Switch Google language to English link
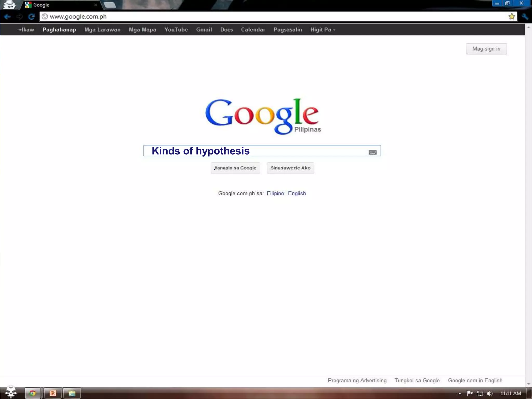Screen dimensions: 532x399 pos(297,193)
